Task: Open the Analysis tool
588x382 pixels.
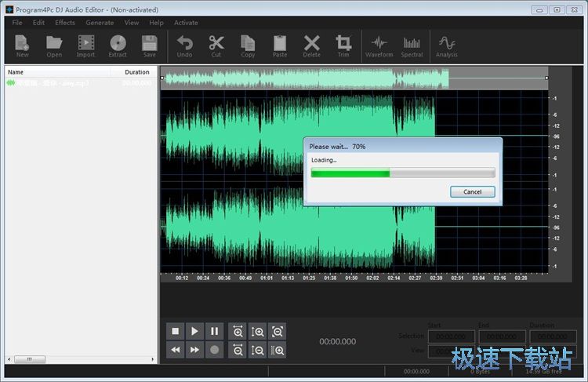Action: [x=447, y=45]
